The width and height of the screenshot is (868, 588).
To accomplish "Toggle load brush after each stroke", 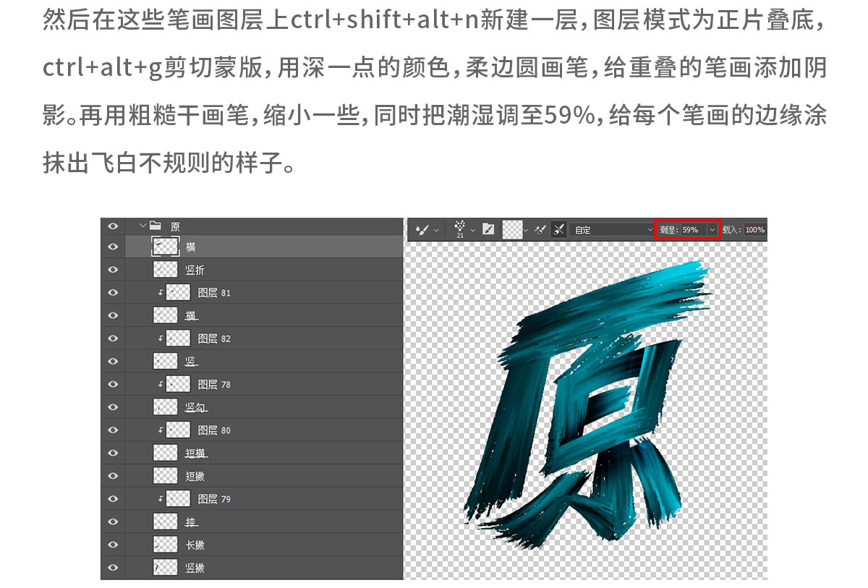I will pos(540,229).
